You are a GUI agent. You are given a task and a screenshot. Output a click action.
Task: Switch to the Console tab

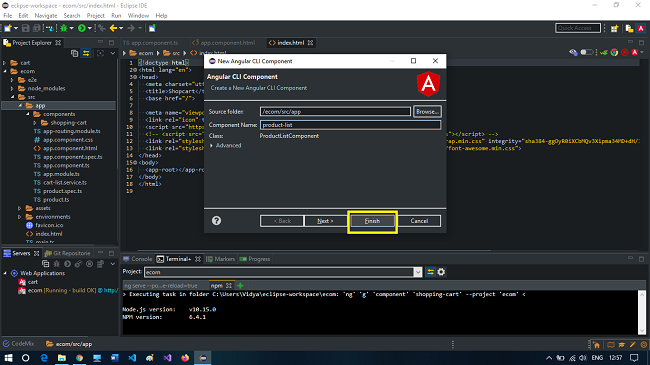point(138,259)
